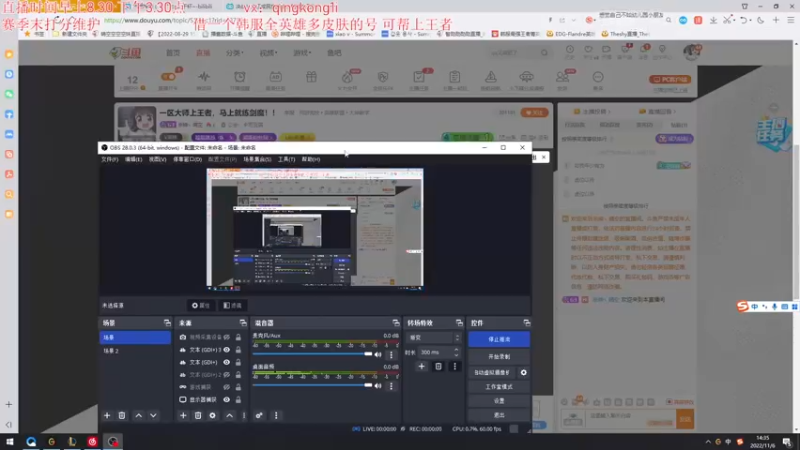Pop out the 混音器 dock panel
The image size is (800, 450).
pyautogui.click(x=395, y=323)
